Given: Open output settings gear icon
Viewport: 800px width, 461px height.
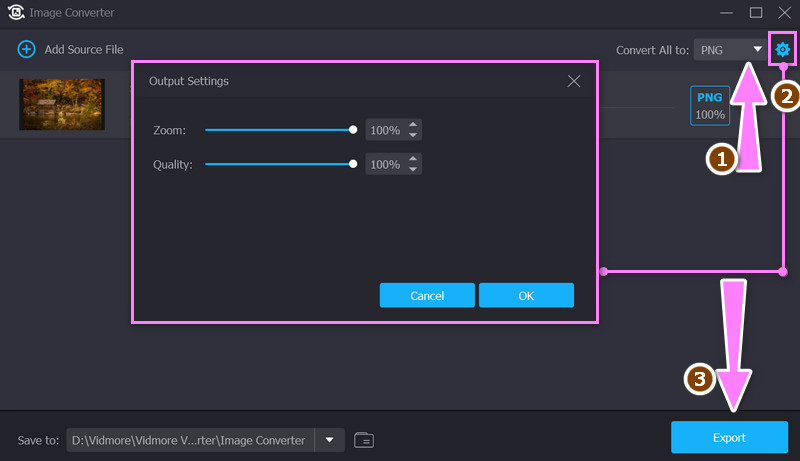Looking at the screenshot, I should click(782, 49).
